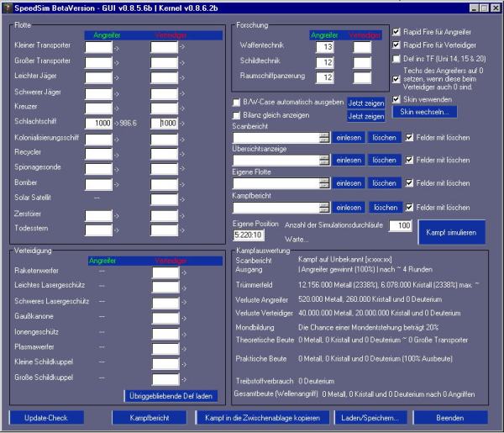The image size is (504, 433).
Task: Click the Eigene Flotte text box scroll stepper
Action: click(x=324, y=183)
